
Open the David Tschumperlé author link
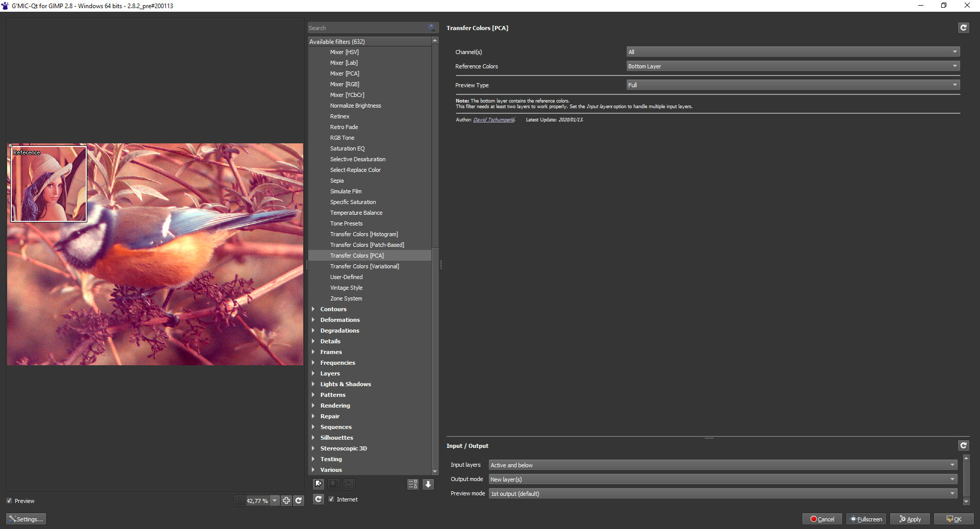pos(494,120)
